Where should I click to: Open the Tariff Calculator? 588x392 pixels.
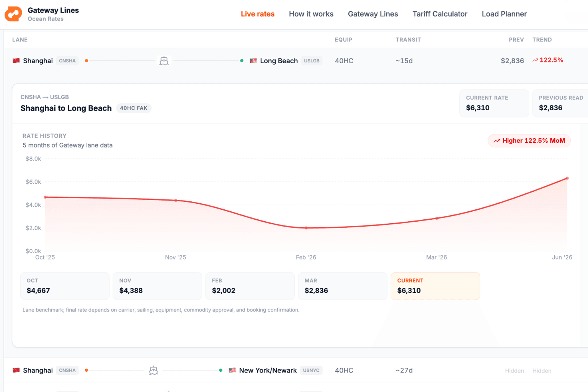tap(440, 14)
